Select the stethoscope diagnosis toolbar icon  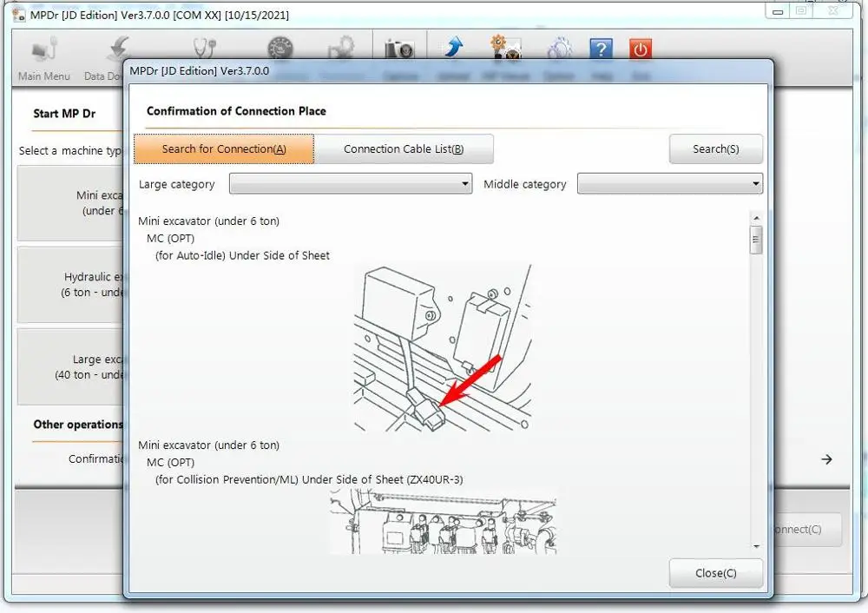[x=204, y=48]
